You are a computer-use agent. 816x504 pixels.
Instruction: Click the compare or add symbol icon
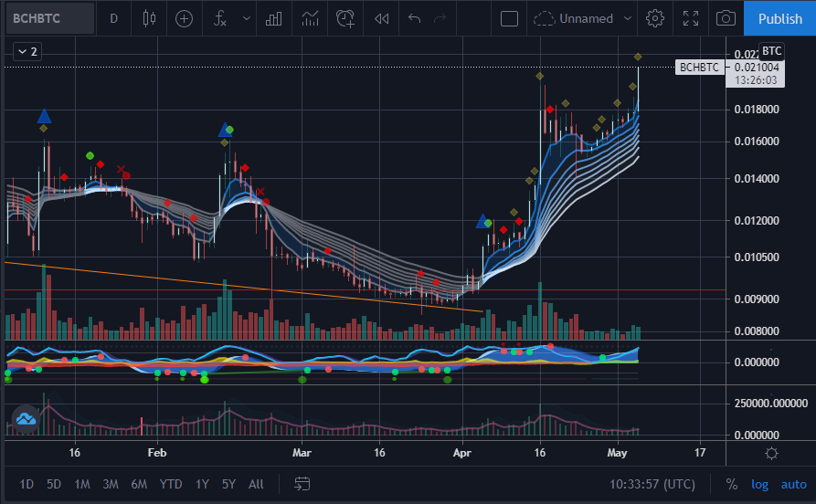184,19
